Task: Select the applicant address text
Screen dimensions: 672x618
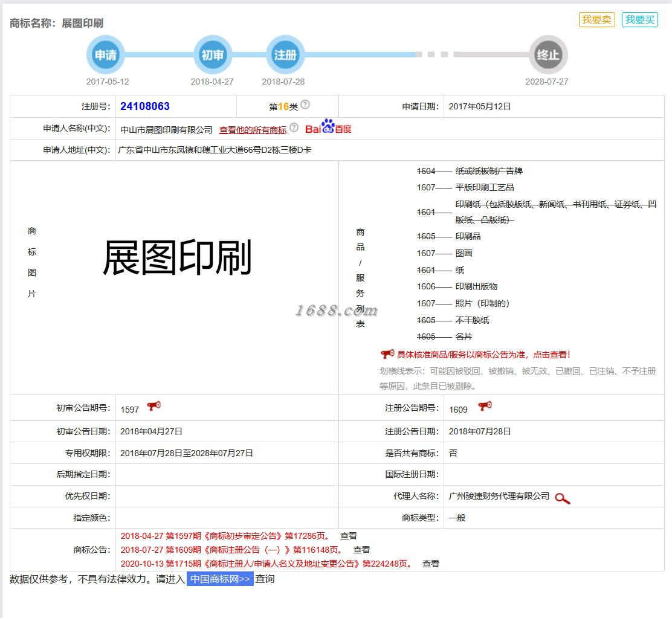Action: (x=215, y=150)
